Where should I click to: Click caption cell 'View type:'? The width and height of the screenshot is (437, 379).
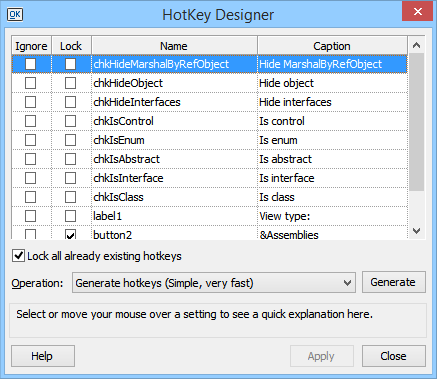tap(332, 216)
